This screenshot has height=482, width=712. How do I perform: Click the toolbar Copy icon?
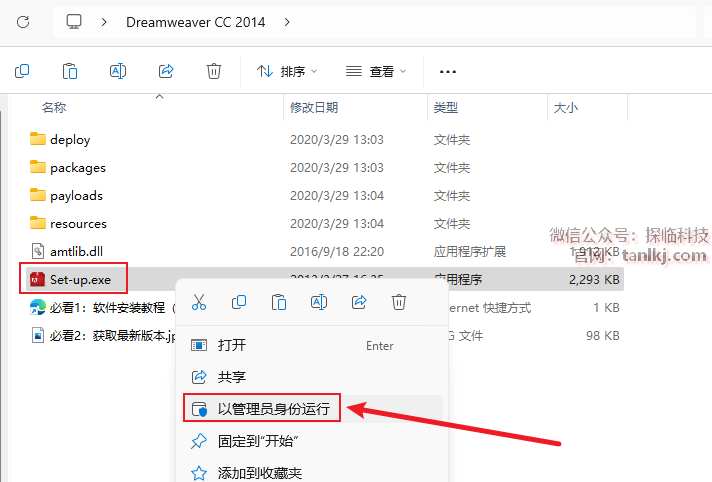pos(22,71)
